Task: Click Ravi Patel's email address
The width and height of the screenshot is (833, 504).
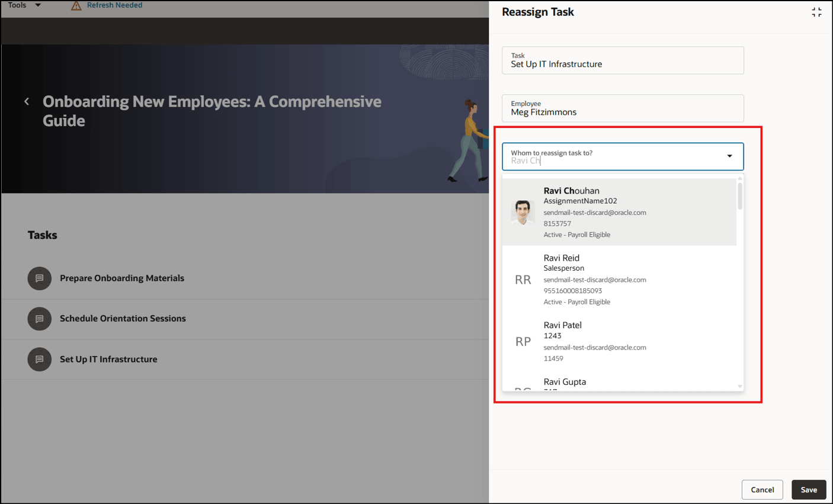Action: point(595,348)
